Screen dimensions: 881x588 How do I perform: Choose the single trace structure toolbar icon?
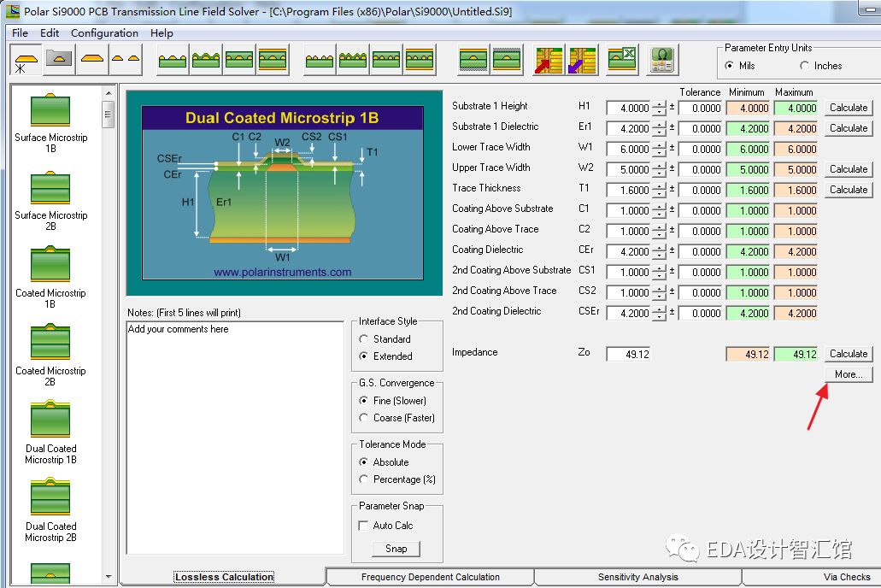(92, 58)
